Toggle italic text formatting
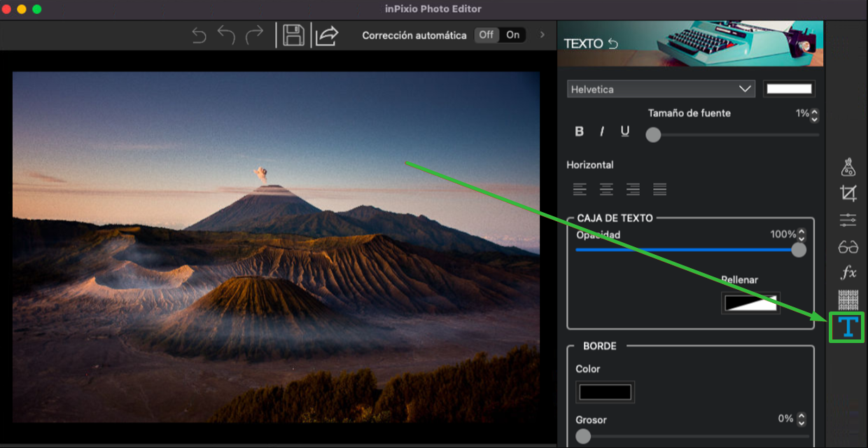This screenshot has height=448, width=868. 601,131
